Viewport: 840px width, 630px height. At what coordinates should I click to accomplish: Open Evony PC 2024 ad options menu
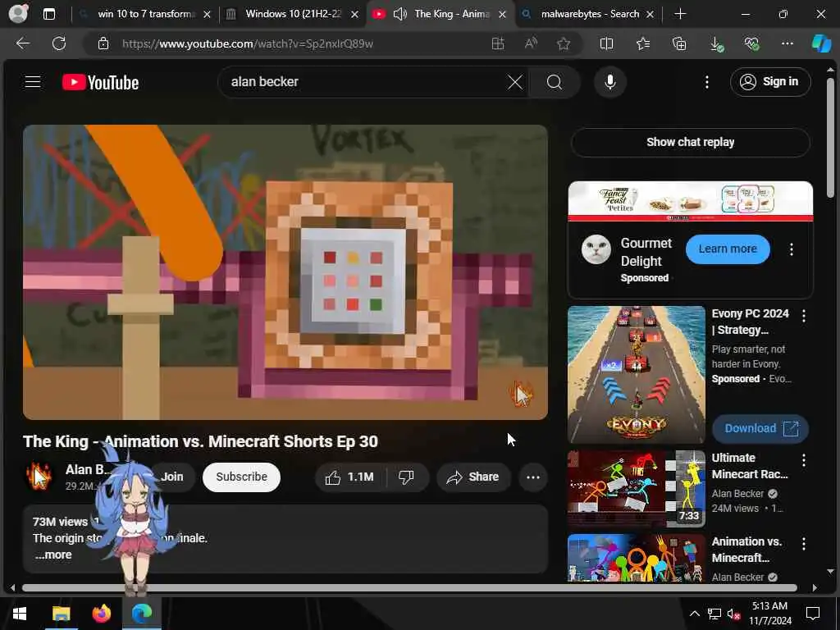804,316
